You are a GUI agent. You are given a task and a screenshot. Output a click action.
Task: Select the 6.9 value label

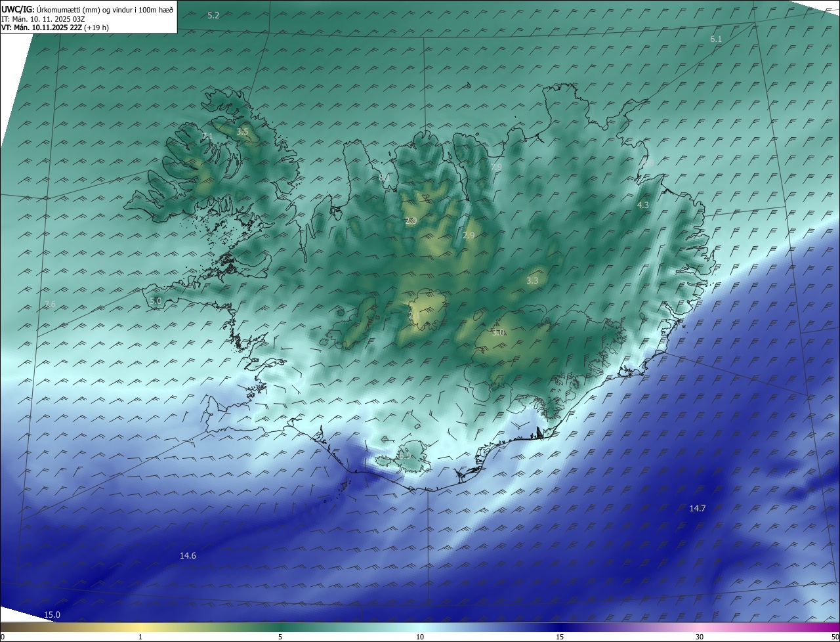coord(405,455)
